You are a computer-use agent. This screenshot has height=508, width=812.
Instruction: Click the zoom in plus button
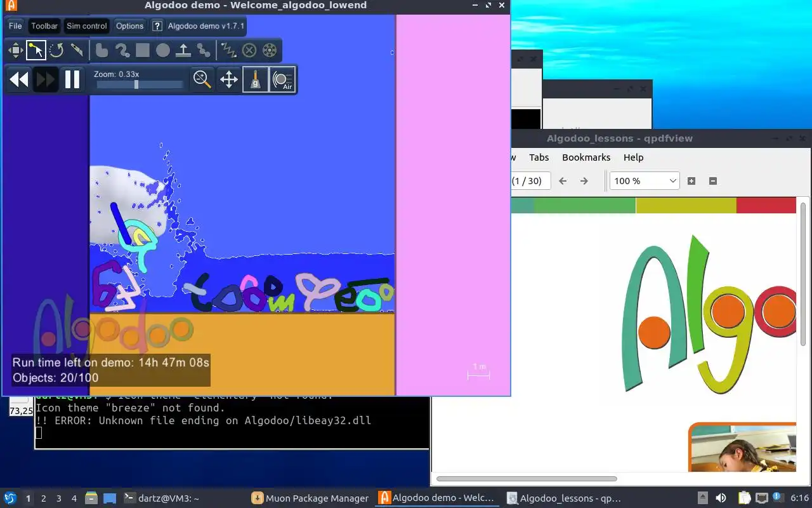click(691, 181)
